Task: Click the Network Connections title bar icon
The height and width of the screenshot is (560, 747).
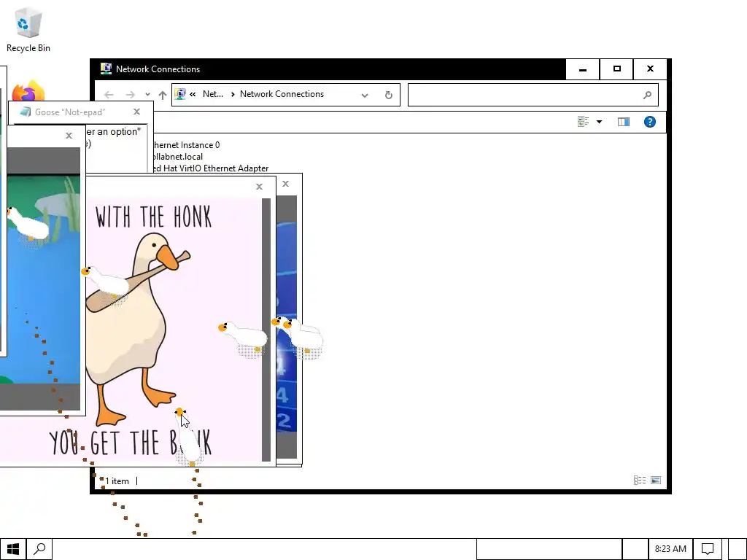Action: click(106, 69)
